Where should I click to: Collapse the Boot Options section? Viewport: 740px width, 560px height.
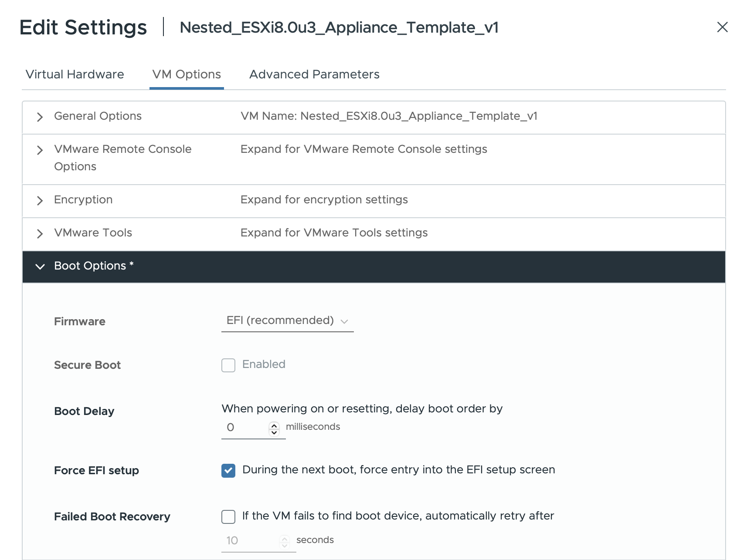click(40, 267)
